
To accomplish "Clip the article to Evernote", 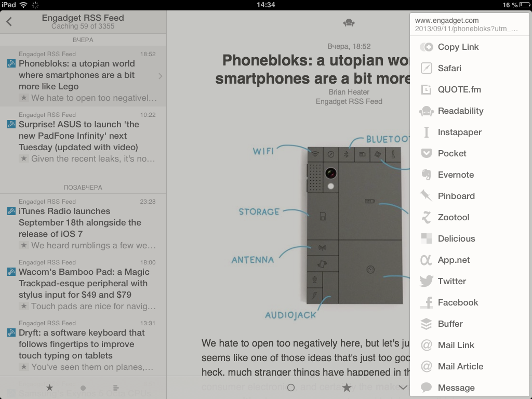I will tap(470, 175).
